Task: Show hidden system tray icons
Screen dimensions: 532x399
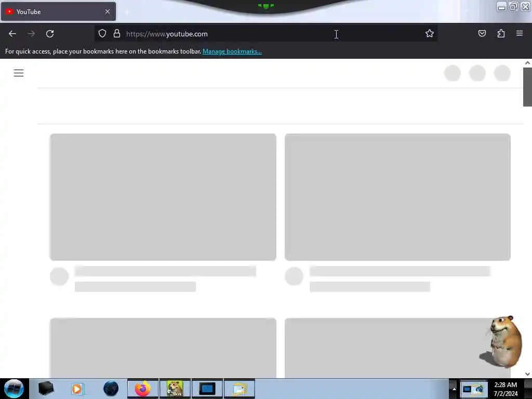Action: 454,389
